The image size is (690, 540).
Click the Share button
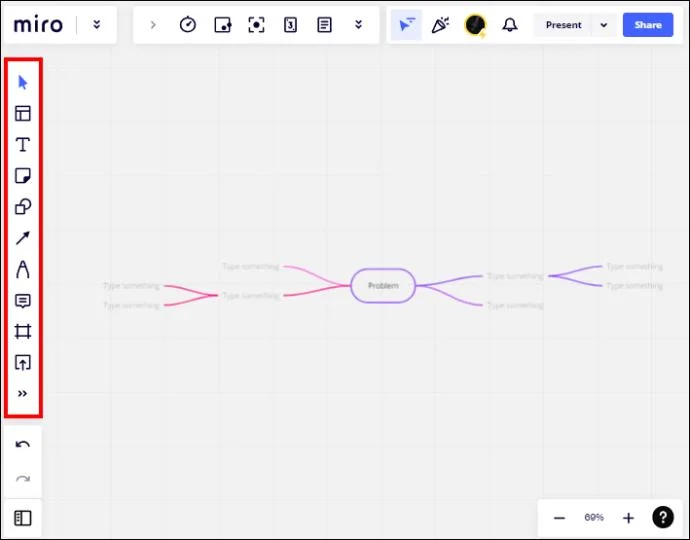pyautogui.click(x=647, y=25)
